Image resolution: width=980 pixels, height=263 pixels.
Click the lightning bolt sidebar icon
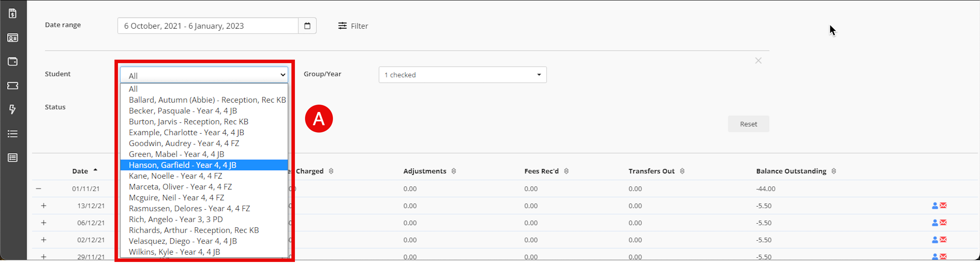pos(13,110)
